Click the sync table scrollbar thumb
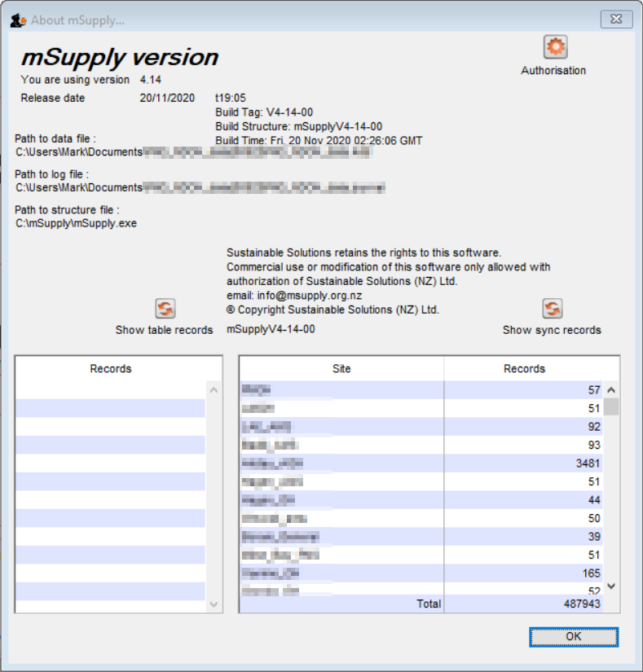Screen dimensions: 643x672 [610, 406]
